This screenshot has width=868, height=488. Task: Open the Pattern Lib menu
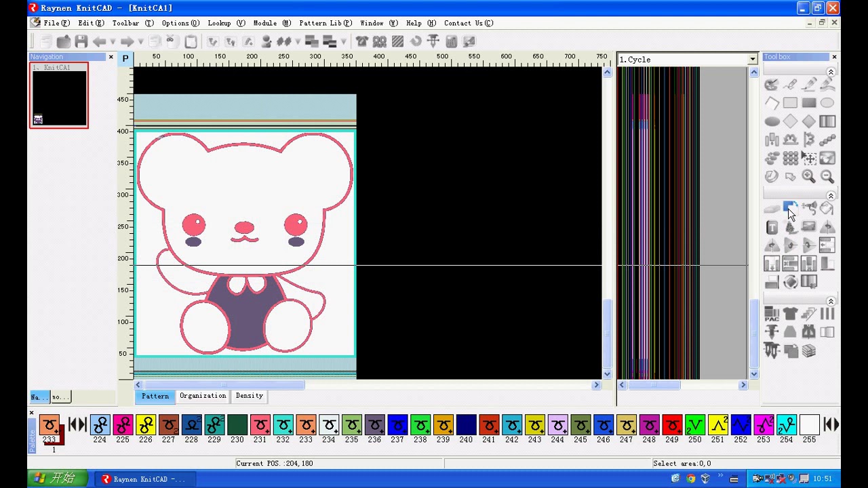pos(325,23)
